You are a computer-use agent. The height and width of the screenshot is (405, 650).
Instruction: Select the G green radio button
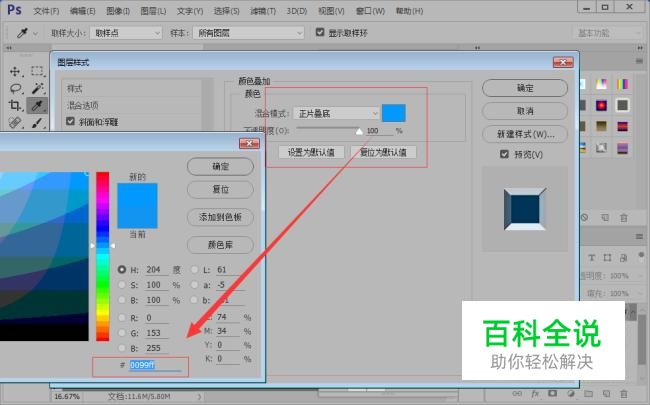pyautogui.click(x=121, y=332)
